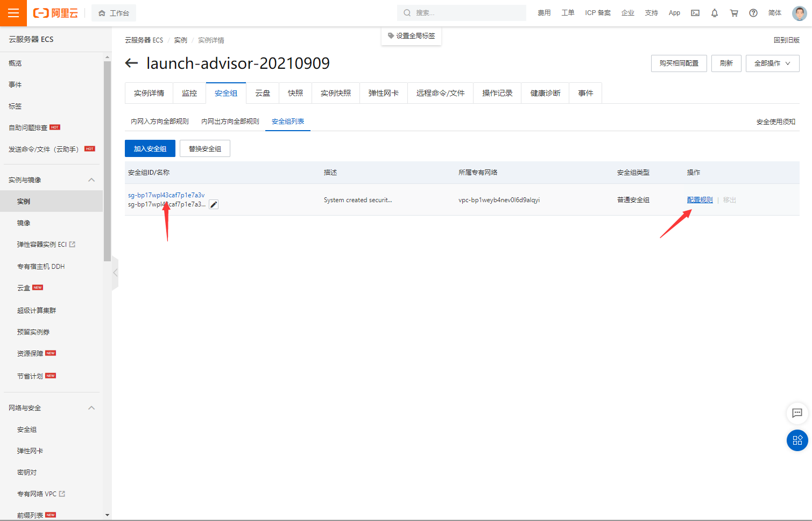Open the CloudShell terminal icon

pos(695,12)
